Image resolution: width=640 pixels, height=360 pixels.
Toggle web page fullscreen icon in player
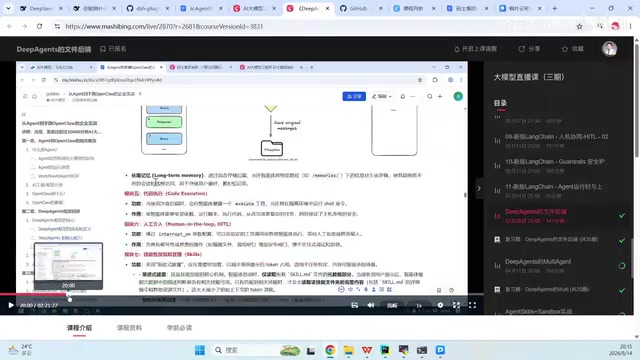click(x=456, y=305)
